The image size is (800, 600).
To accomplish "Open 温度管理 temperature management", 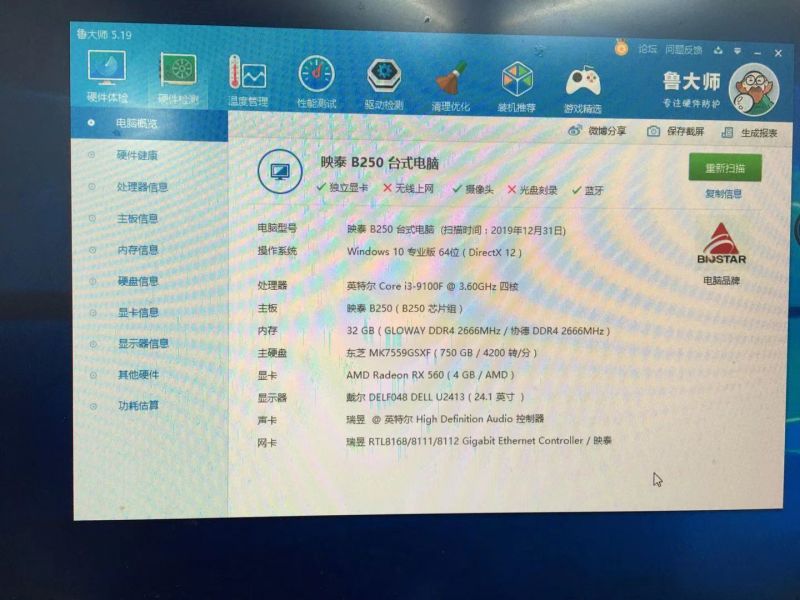I will [247, 81].
